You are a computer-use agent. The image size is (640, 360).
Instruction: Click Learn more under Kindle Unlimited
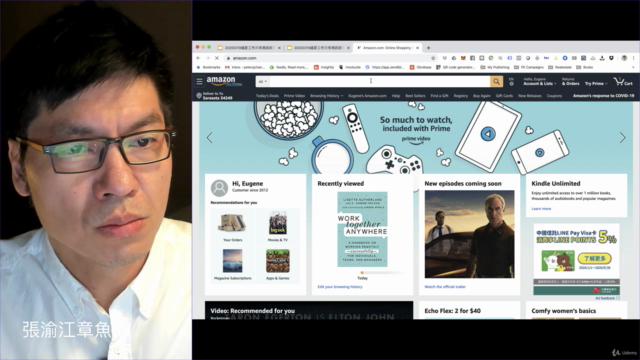[541, 209]
